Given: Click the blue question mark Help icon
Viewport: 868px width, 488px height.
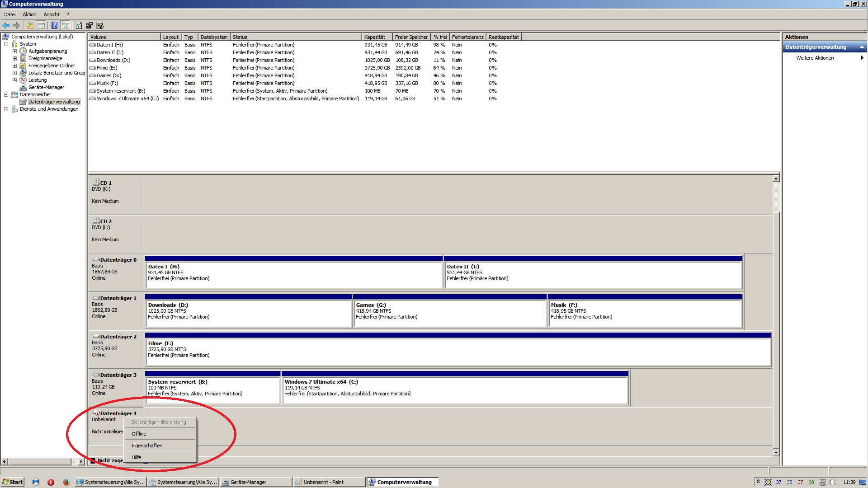Looking at the screenshot, I should click(x=54, y=26).
